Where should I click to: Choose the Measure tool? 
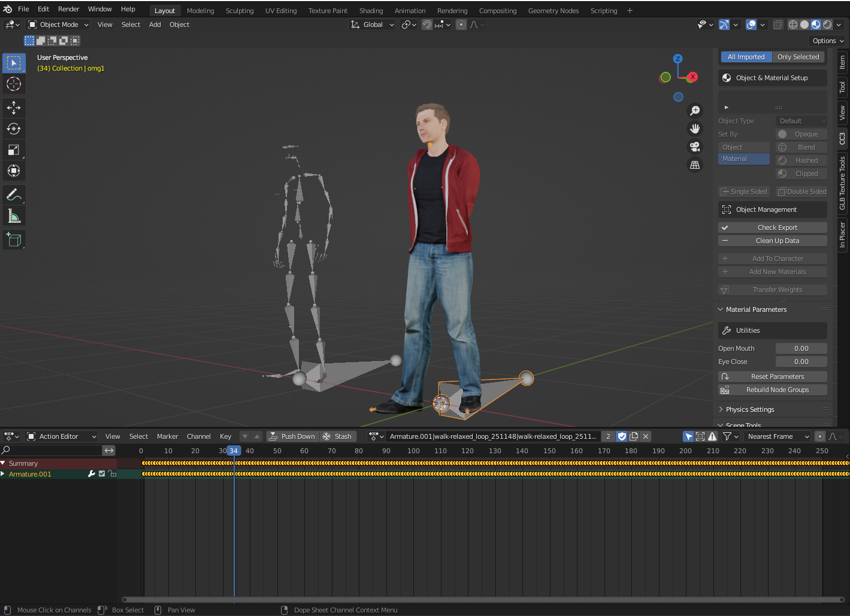point(14,216)
